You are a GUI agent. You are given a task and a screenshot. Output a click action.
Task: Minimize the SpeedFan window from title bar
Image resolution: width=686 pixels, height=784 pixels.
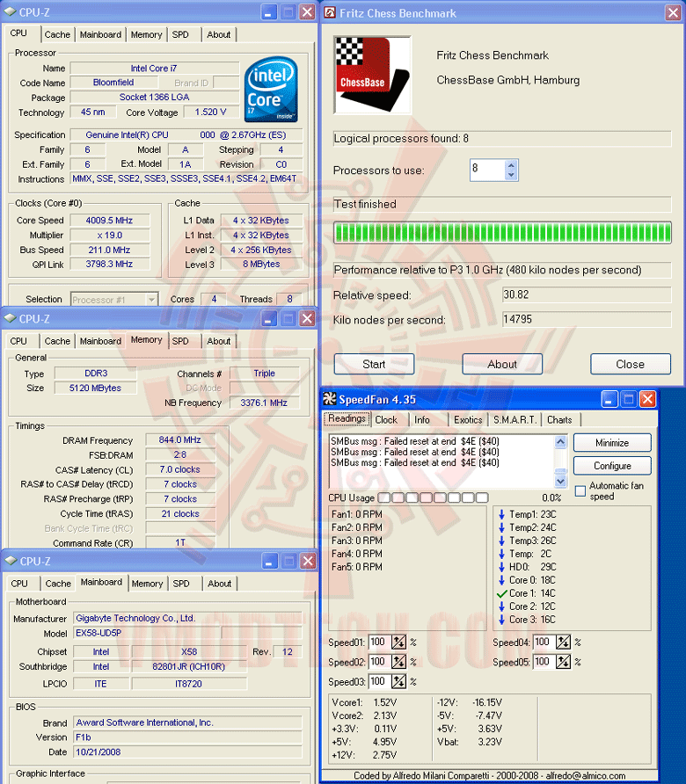609,399
